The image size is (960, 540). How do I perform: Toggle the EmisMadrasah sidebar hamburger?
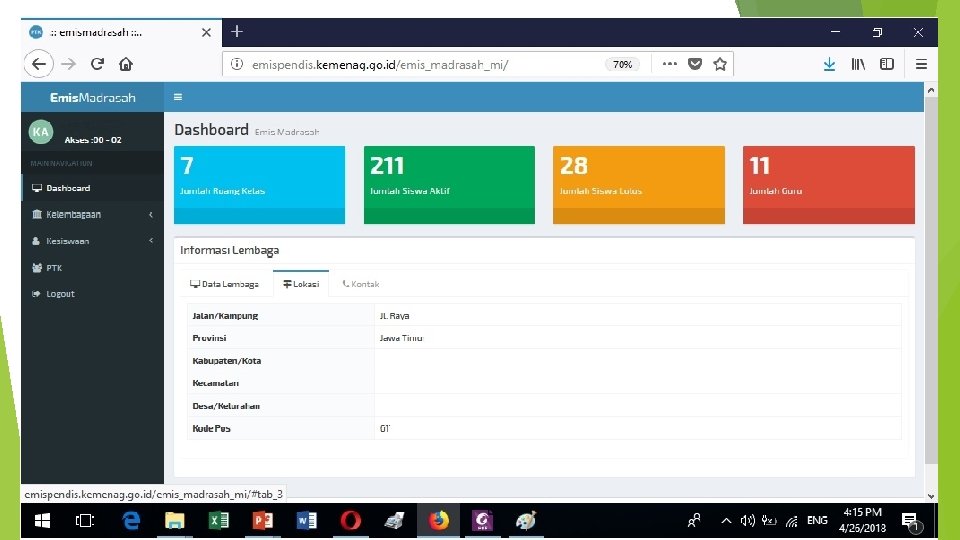pos(178,97)
